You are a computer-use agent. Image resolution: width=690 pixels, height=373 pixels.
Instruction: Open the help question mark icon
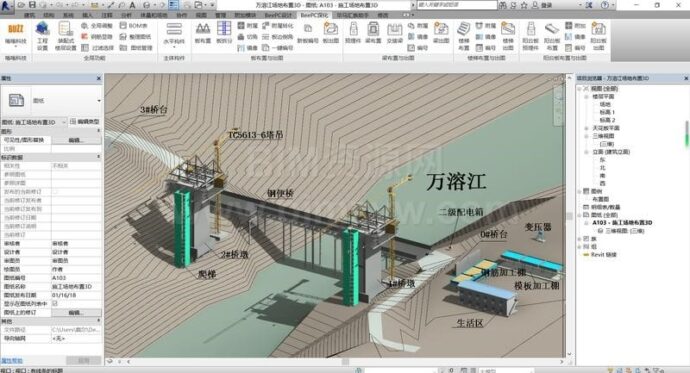click(605, 5)
